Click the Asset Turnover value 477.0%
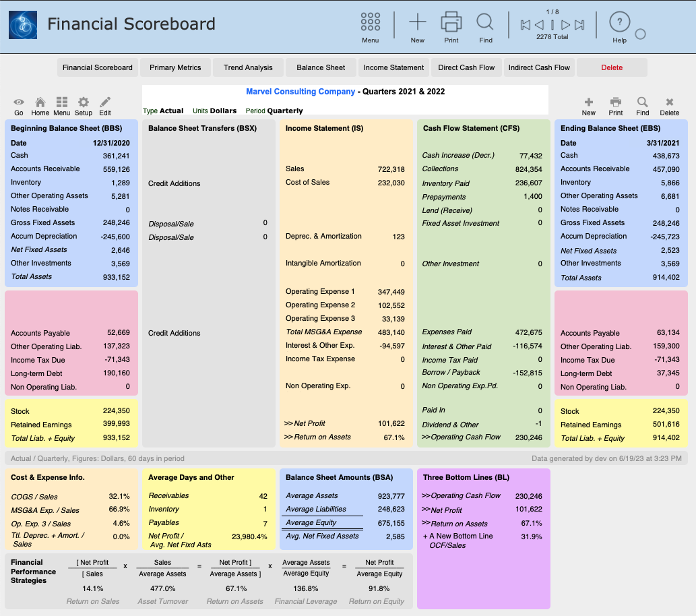 pyautogui.click(x=163, y=588)
